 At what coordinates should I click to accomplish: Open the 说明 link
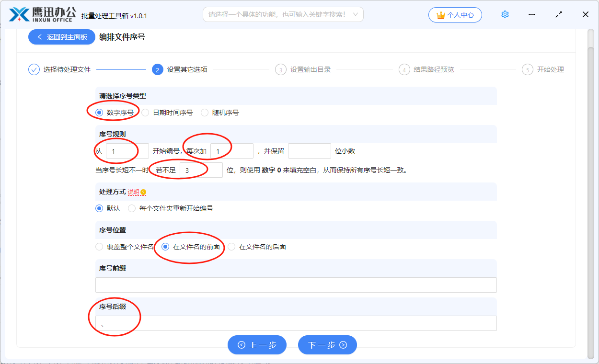[133, 192]
